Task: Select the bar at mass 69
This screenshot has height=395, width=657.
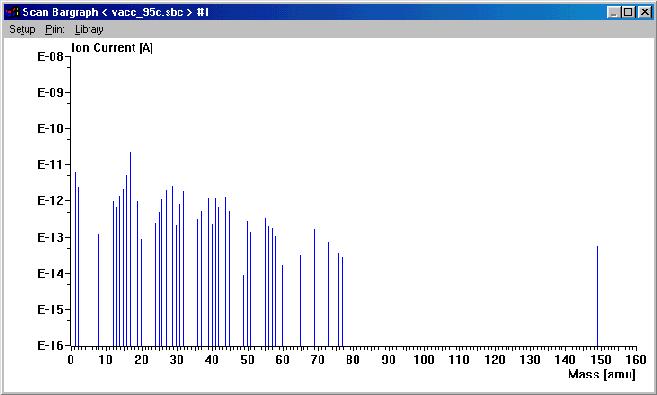Action: [314, 287]
